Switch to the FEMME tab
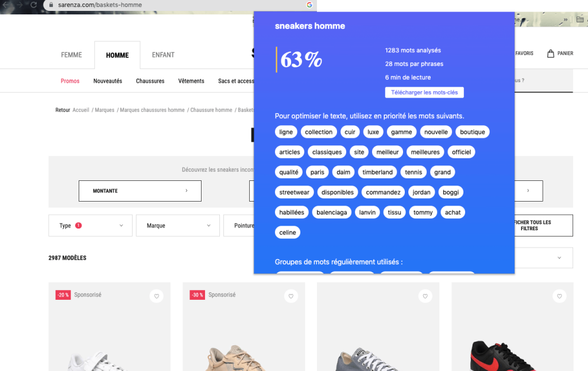The image size is (588, 371). 71,55
